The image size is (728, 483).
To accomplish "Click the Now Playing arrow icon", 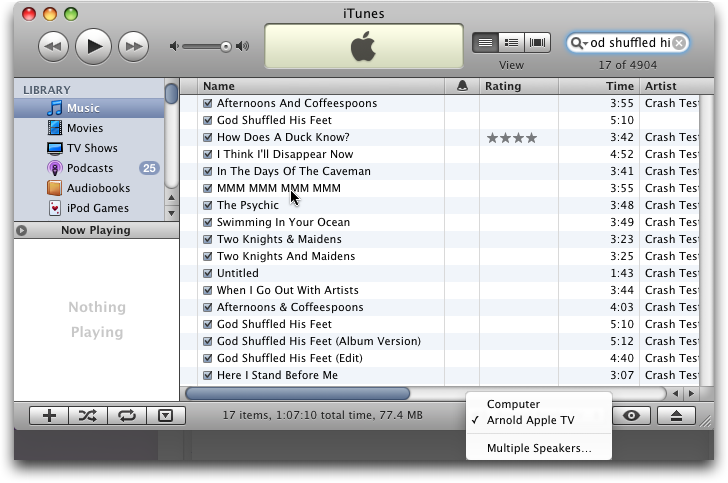I will click(21, 230).
